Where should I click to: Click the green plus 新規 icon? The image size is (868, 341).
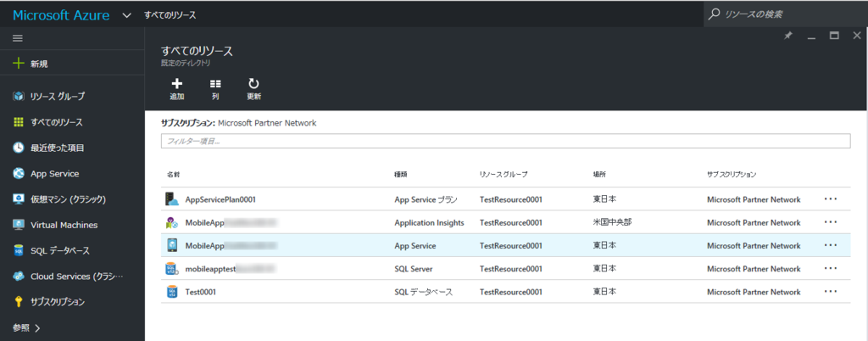[x=19, y=64]
